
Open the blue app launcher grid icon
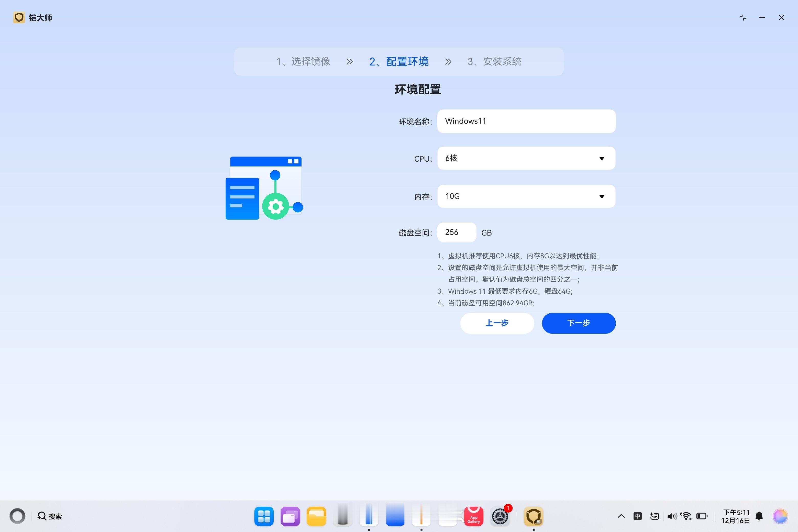(264, 516)
